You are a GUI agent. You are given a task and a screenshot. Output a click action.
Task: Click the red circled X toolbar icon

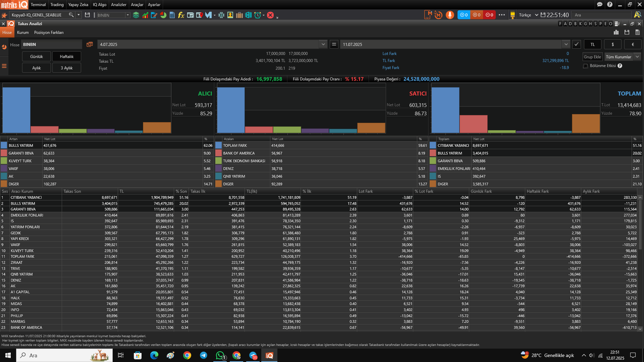[x=270, y=16]
